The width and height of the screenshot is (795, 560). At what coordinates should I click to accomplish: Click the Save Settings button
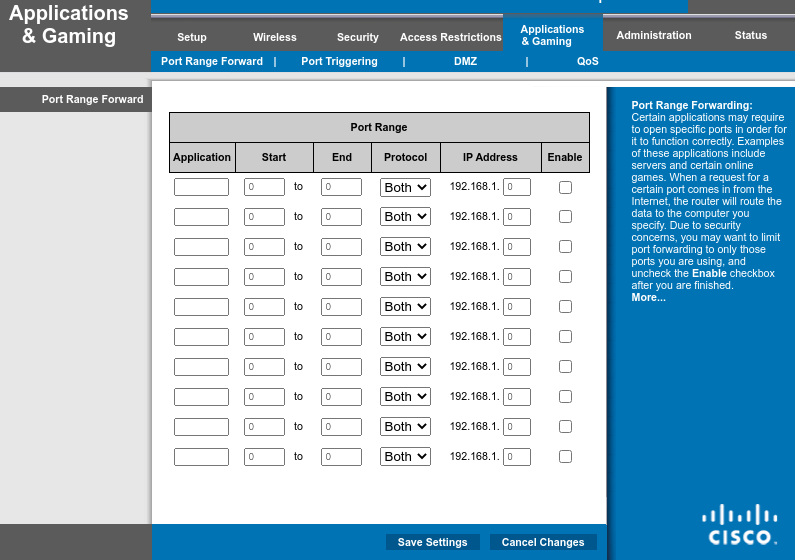432,542
